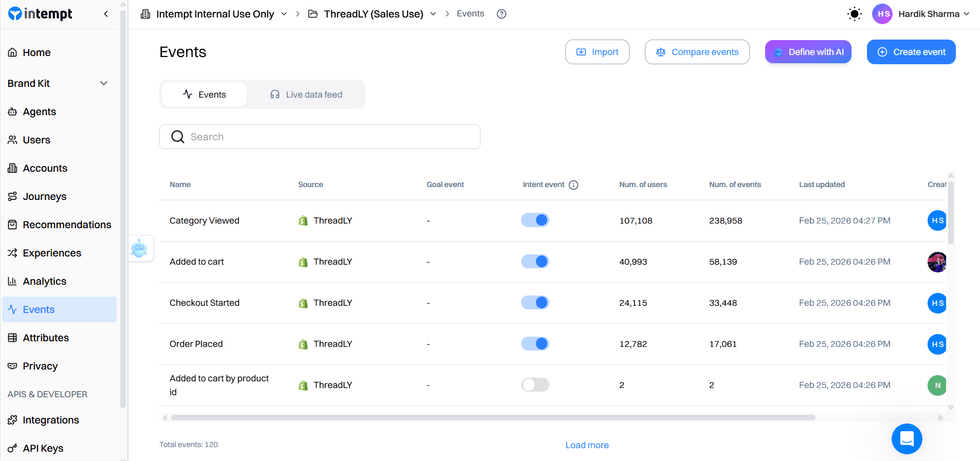980x461 pixels.
Task: Switch to the Live data feed tab
Action: coord(306,95)
